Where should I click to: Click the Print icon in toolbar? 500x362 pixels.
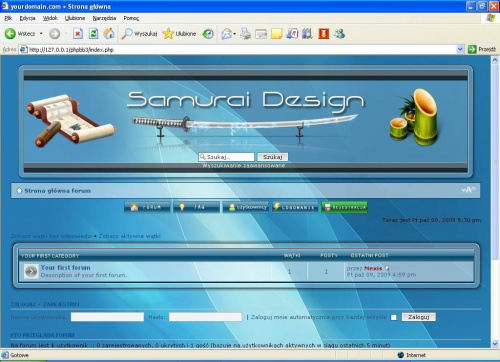click(246, 34)
